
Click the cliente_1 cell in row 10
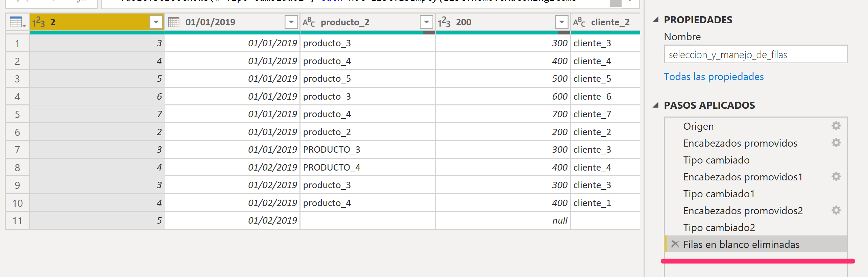pos(605,203)
